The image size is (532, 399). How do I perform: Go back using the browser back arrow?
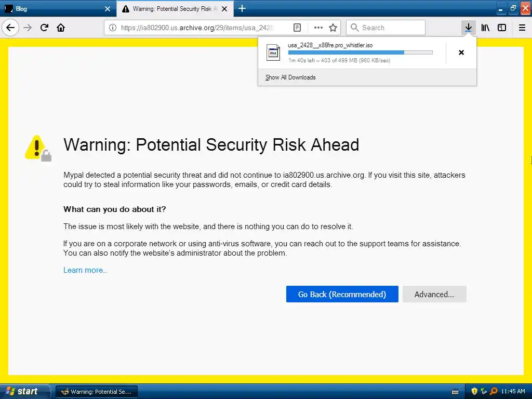point(10,28)
